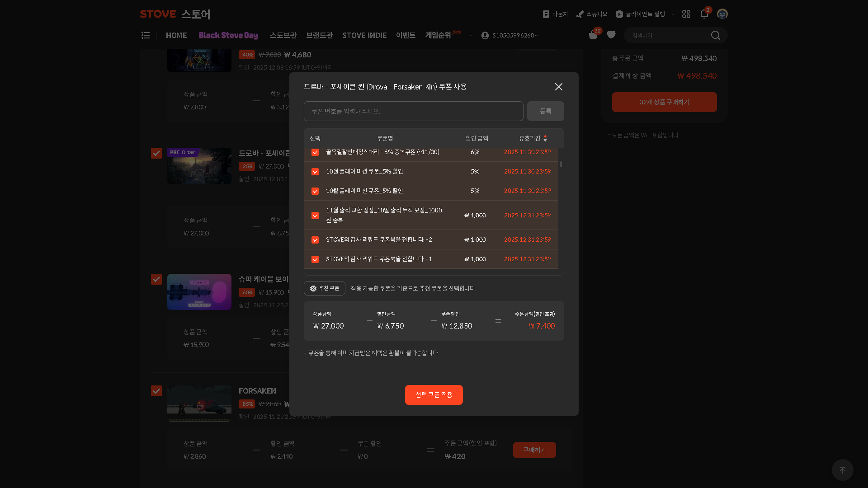Image resolution: width=868 pixels, height=488 pixels.
Task: Click the coupon number input field
Action: (413, 111)
